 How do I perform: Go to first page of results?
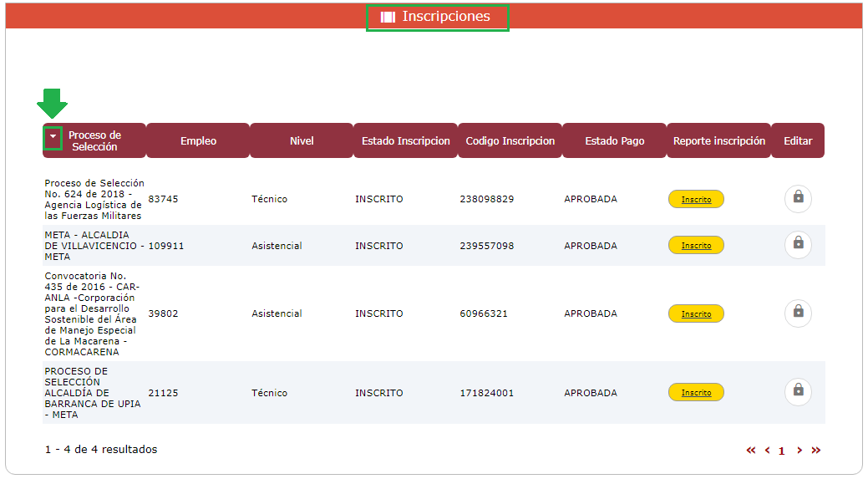(751, 451)
